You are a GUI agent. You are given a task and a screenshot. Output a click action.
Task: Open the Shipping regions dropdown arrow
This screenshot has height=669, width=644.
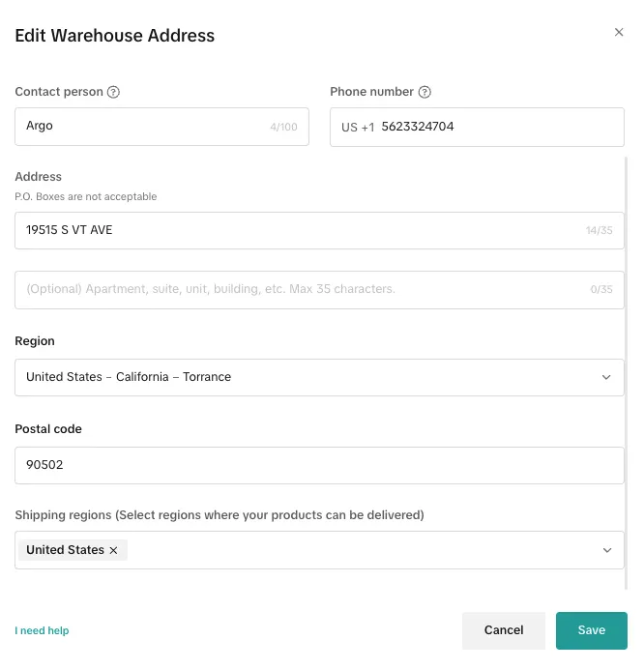(606, 550)
